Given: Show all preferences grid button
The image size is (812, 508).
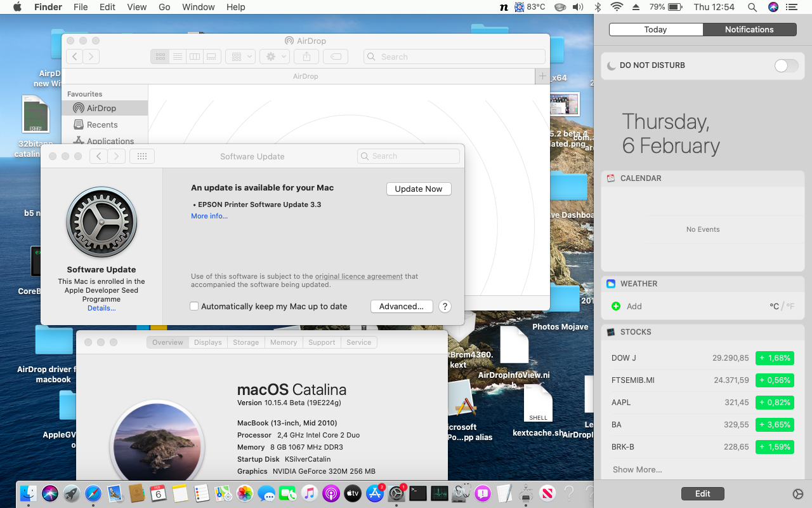Looking at the screenshot, I should pyautogui.click(x=142, y=156).
